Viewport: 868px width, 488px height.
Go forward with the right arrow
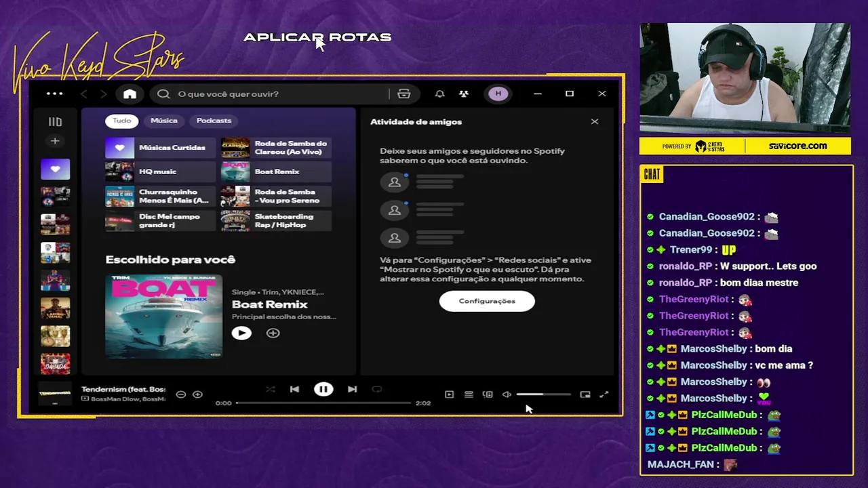pos(103,94)
